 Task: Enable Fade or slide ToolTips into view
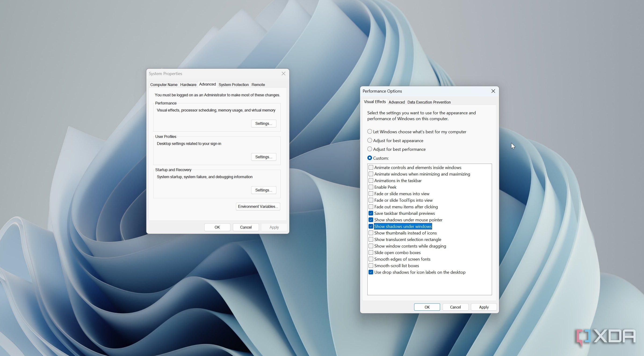click(371, 200)
